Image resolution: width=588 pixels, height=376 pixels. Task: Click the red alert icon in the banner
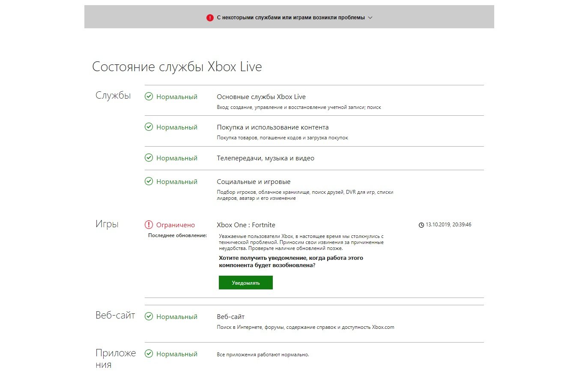[x=210, y=18]
